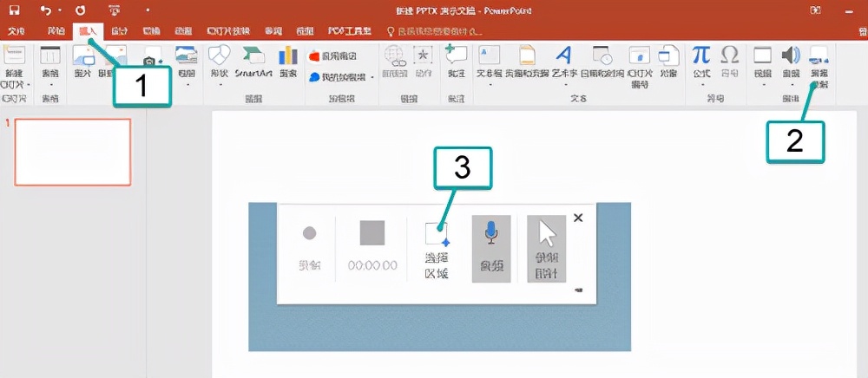Open the Shapes (形状) gallery dropdown
Viewport: 868px width, 378px height.
[x=220, y=63]
